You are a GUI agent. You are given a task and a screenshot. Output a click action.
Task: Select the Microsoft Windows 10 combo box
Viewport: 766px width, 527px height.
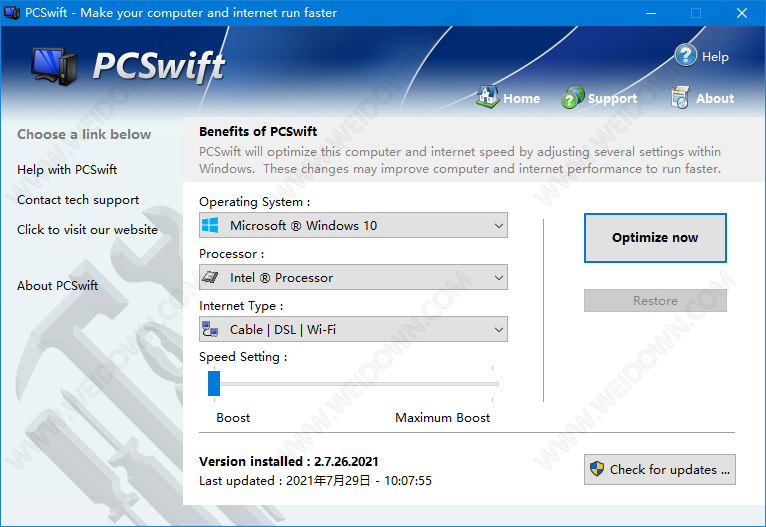point(353,225)
